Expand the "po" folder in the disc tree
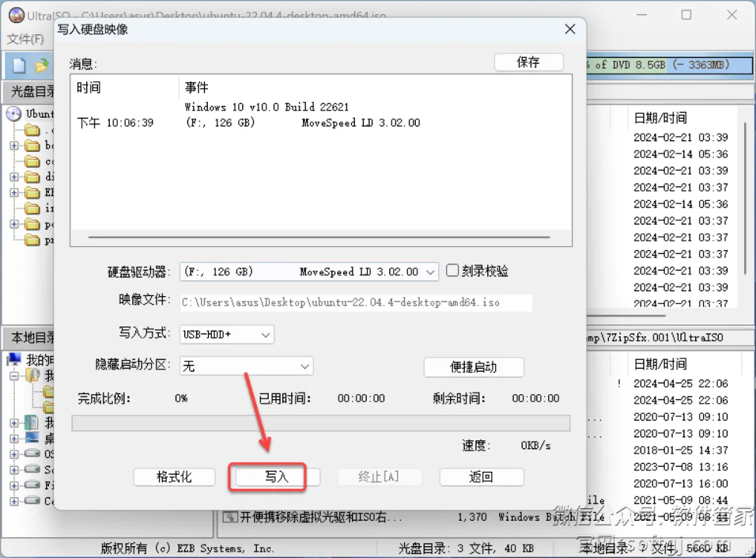The height and width of the screenshot is (558, 756). pyautogui.click(x=14, y=224)
